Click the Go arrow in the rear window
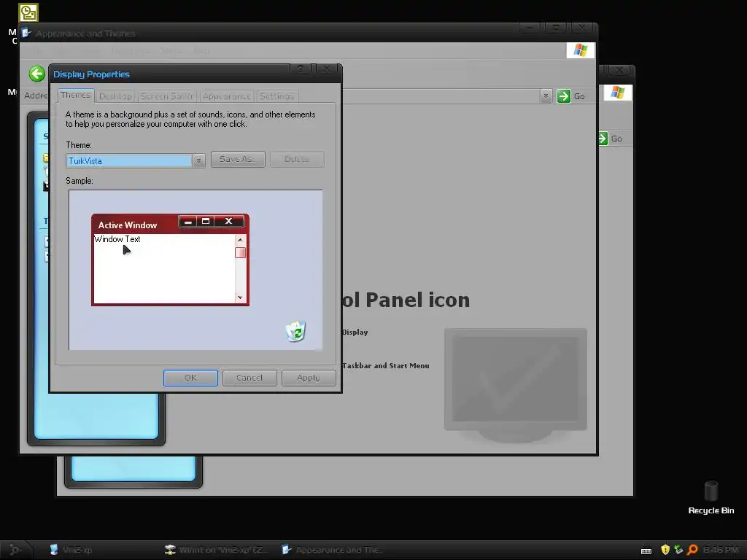Image resolution: width=747 pixels, height=560 pixels. point(603,139)
